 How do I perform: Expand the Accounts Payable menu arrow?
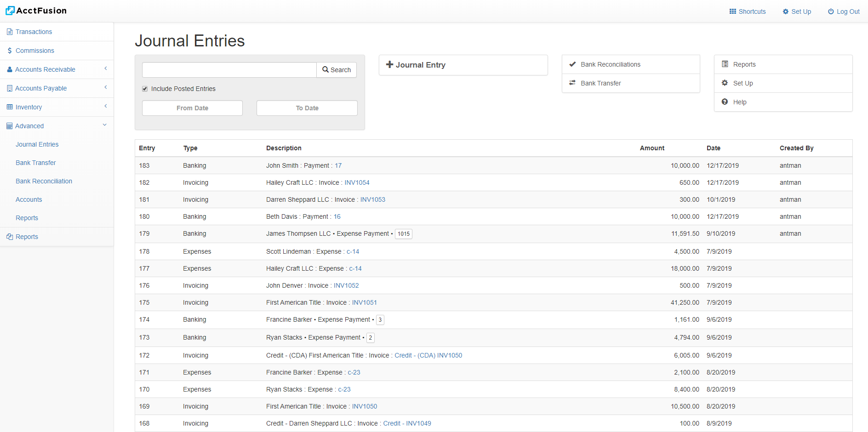[105, 87]
